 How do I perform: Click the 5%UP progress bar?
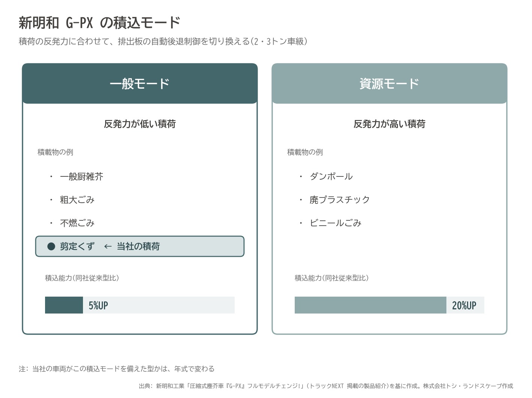(140, 305)
